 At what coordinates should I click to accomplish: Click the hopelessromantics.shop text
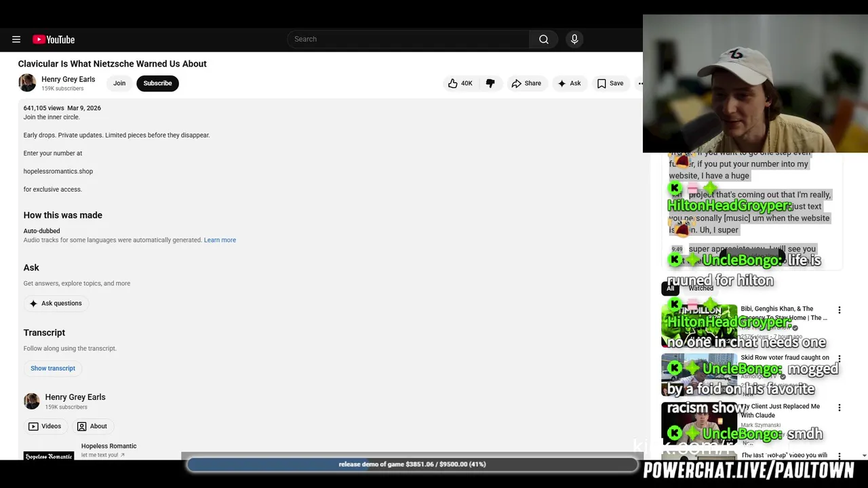tap(58, 171)
